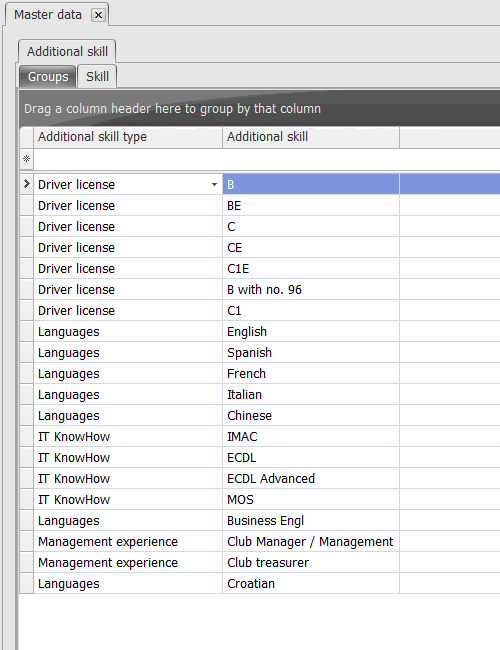500x650 pixels.
Task: Click the Languages type in English row
Action: (128, 332)
